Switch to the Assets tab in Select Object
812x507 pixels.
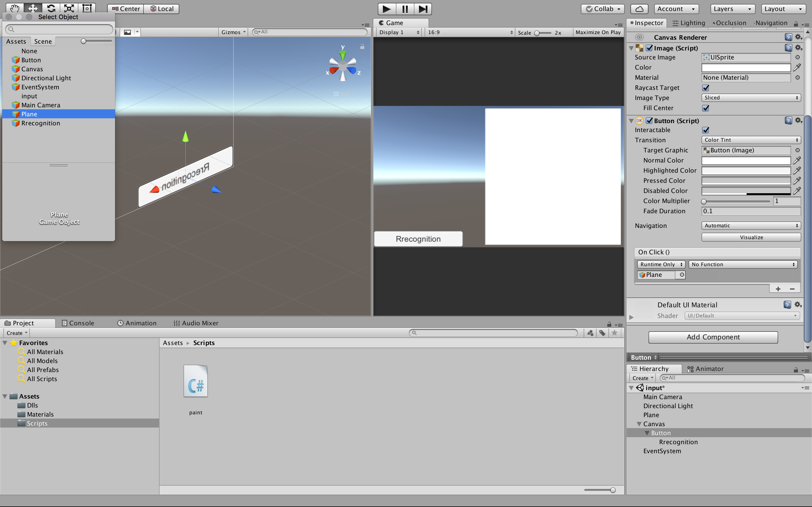[x=16, y=41]
